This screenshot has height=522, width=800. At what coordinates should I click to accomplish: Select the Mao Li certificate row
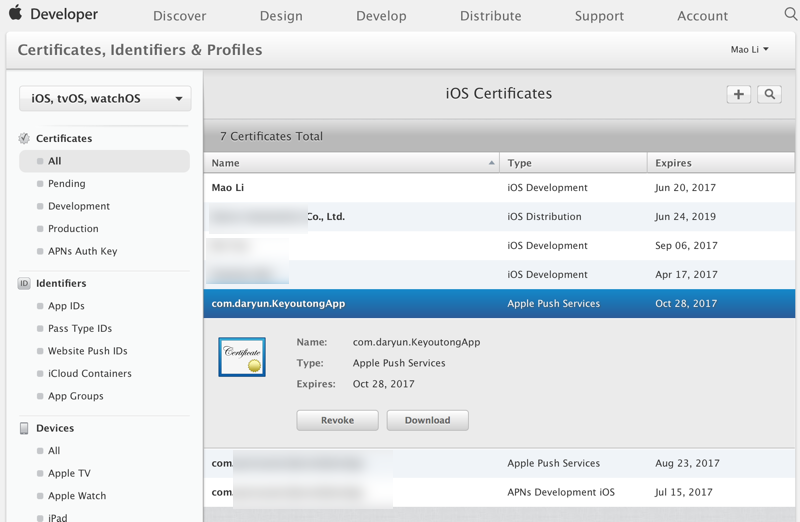pyautogui.click(x=499, y=188)
